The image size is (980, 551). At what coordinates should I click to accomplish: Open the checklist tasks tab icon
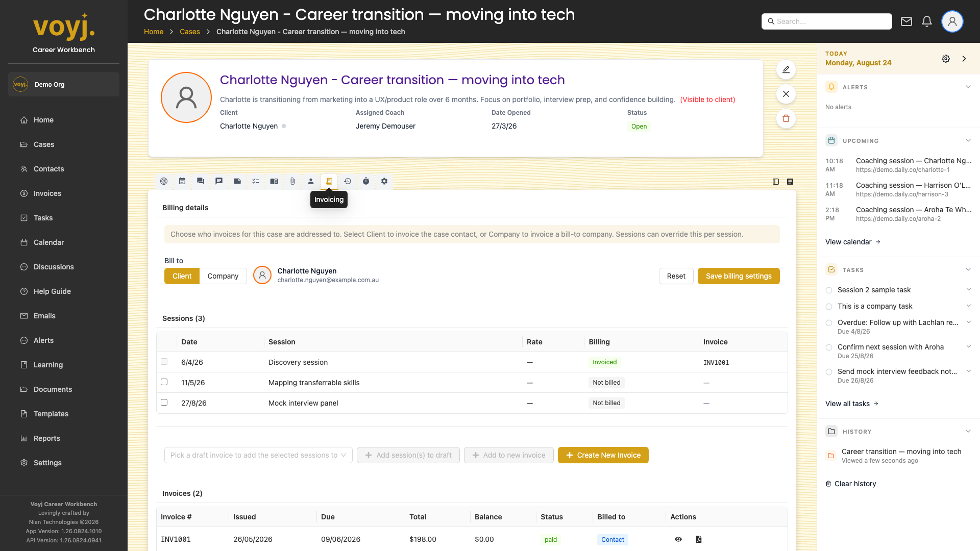(x=256, y=181)
